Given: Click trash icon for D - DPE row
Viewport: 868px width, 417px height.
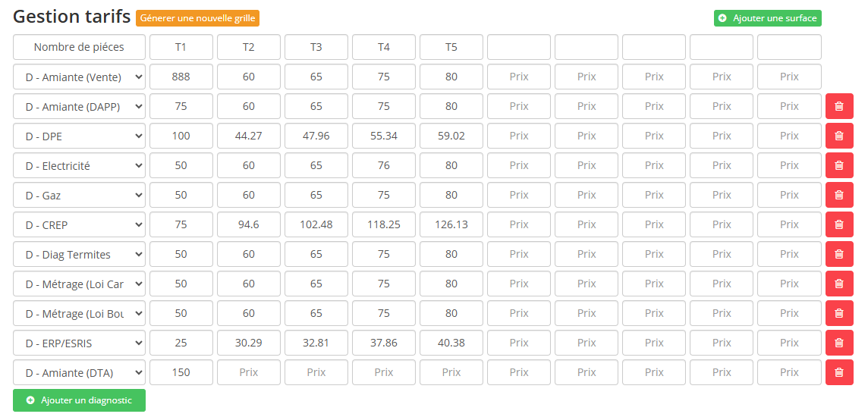Looking at the screenshot, I should click(x=838, y=136).
